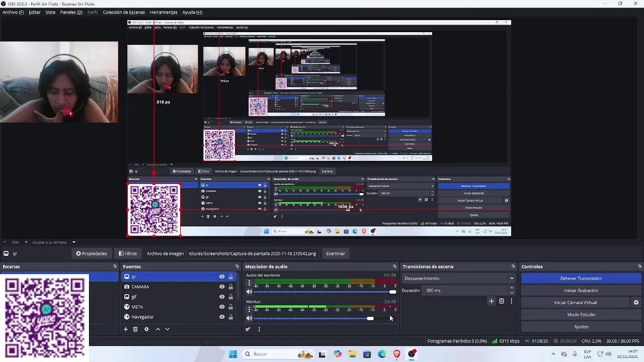Open Brave browser from the taskbar

pyautogui.click(x=397, y=354)
